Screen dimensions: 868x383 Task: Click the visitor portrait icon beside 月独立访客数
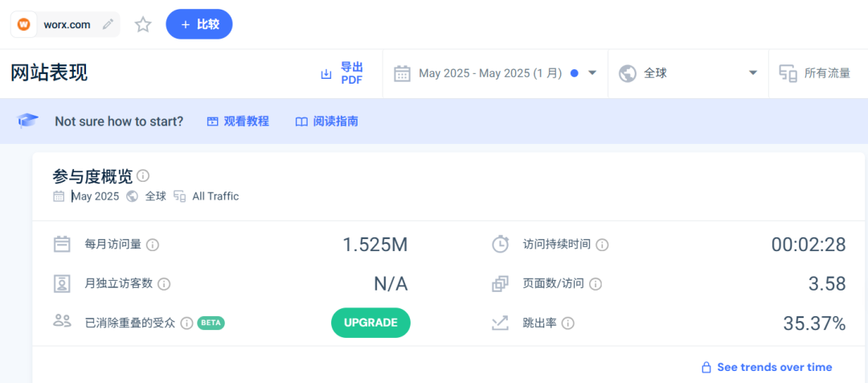[62, 284]
